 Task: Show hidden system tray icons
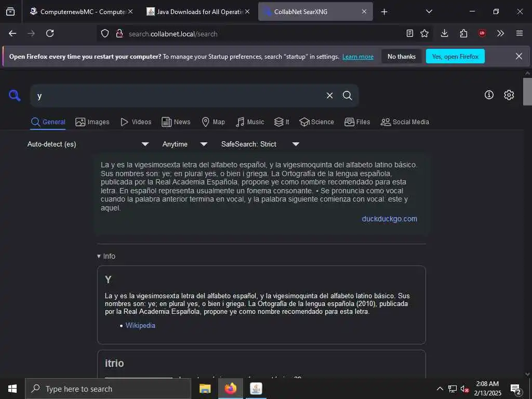tap(440, 389)
